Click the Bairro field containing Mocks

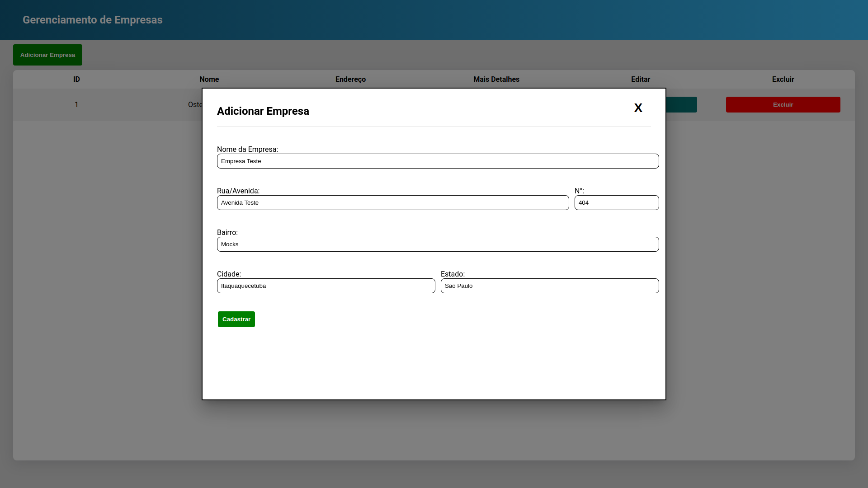click(x=438, y=244)
